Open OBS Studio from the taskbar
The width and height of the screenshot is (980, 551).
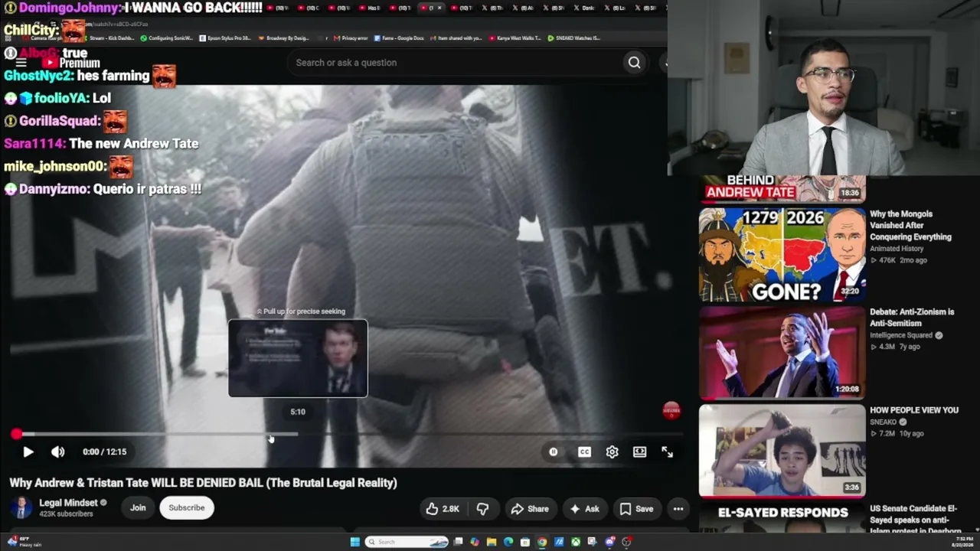[626, 542]
